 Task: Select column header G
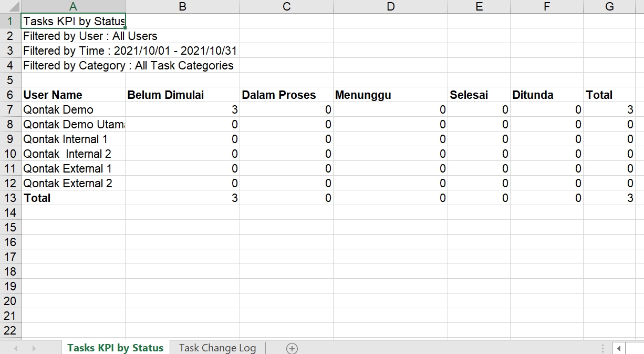click(609, 6)
